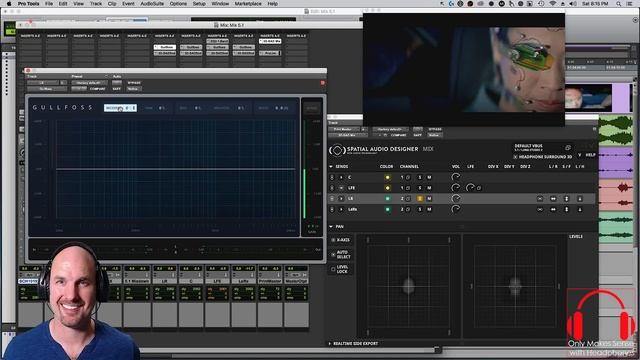
Task: Open the Marketplace menu
Action: (248, 4)
